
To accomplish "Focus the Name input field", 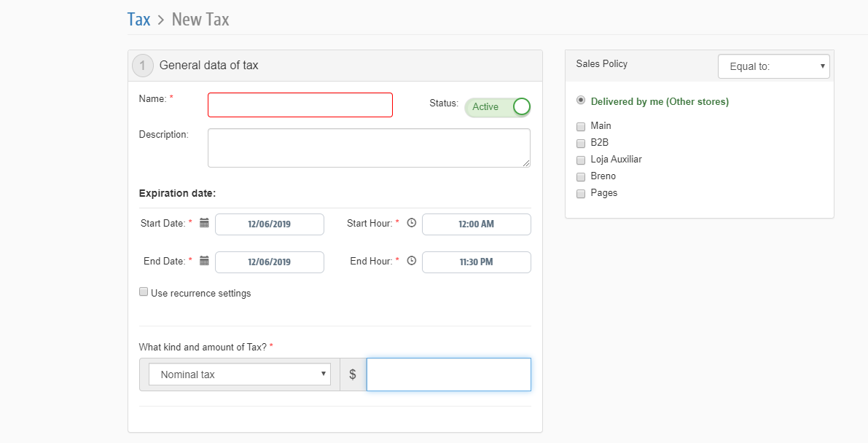I will pyautogui.click(x=300, y=105).
